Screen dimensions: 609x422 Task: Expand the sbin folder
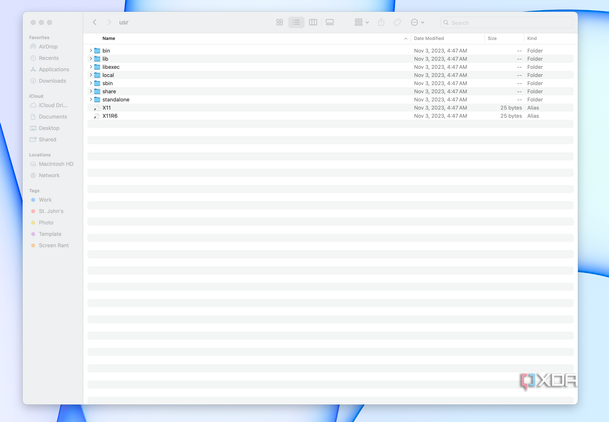[x=90, y=83]
